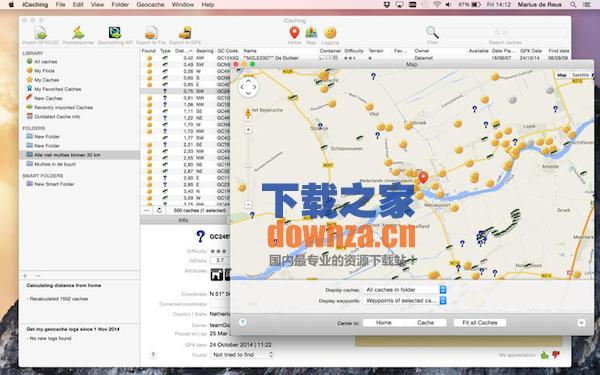The width and height of the screenshot is (600, 375).
Task: Open Recently imported Caches
Action: [x=63, y=108]
